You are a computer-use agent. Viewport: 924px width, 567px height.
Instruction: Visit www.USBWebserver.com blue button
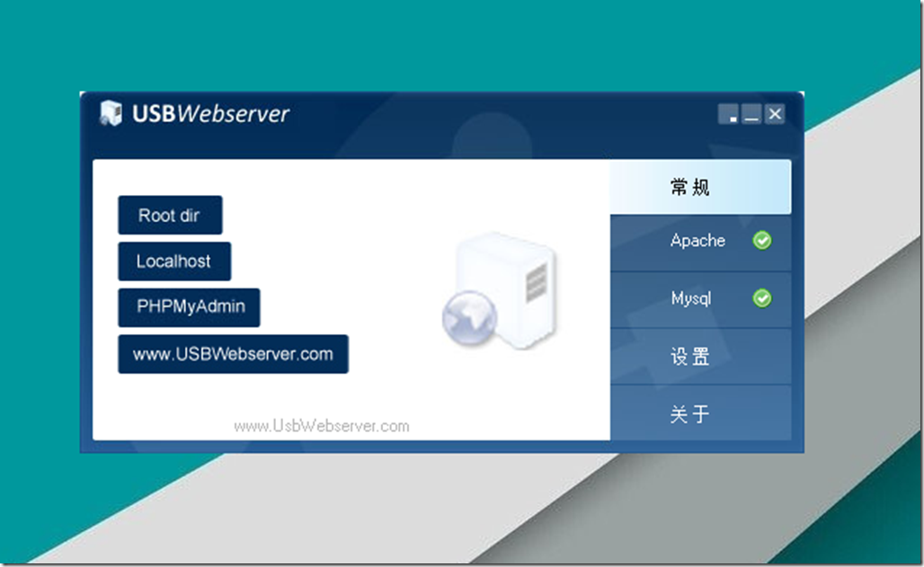(233, 354)
